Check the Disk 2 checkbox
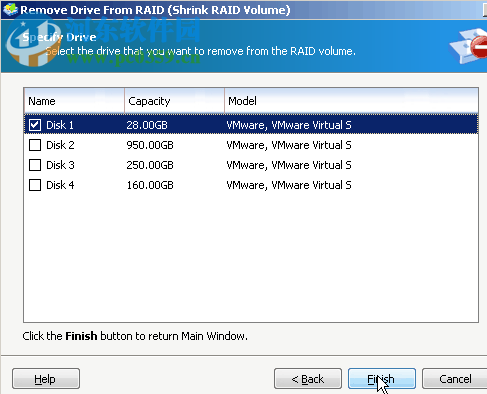The height and width of the screenshot is (394, 487). pos(35,145)
